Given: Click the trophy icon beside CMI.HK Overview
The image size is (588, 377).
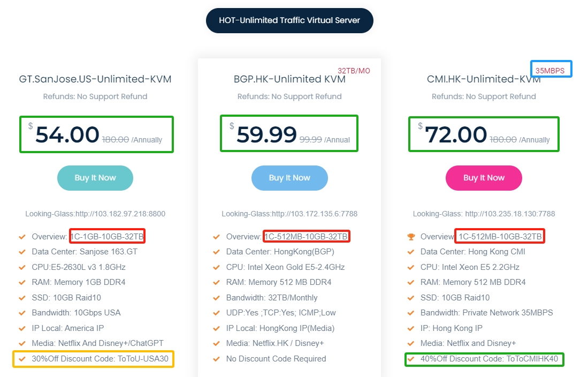Looking at the screenshot, I should [x=411, y=237].
